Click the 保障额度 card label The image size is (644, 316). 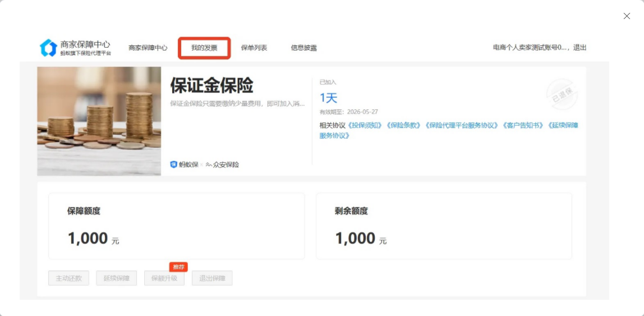pyautogui.click(x=84, y=211)
